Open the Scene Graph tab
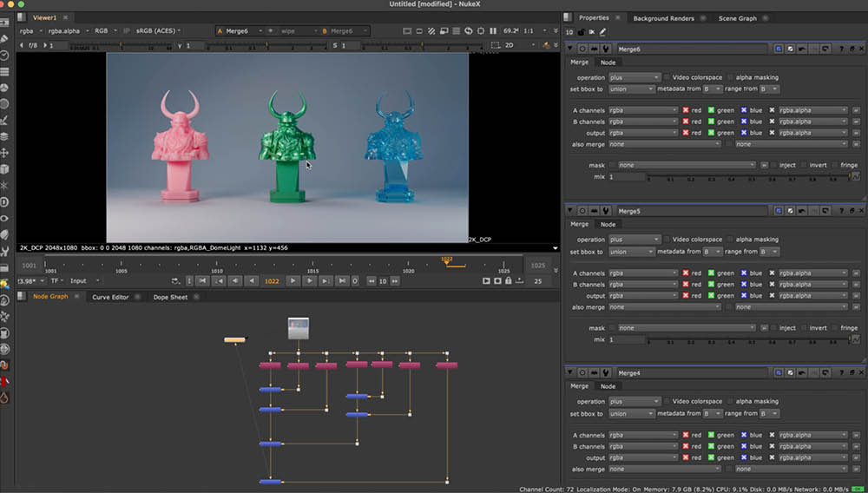The image size is (868, 493). tap(737, 18)
